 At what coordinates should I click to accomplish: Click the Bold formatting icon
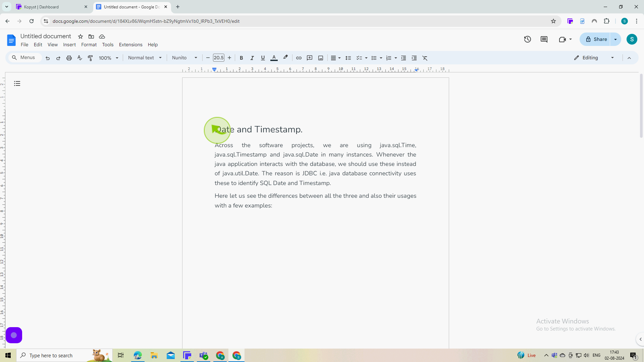[241, 58]
